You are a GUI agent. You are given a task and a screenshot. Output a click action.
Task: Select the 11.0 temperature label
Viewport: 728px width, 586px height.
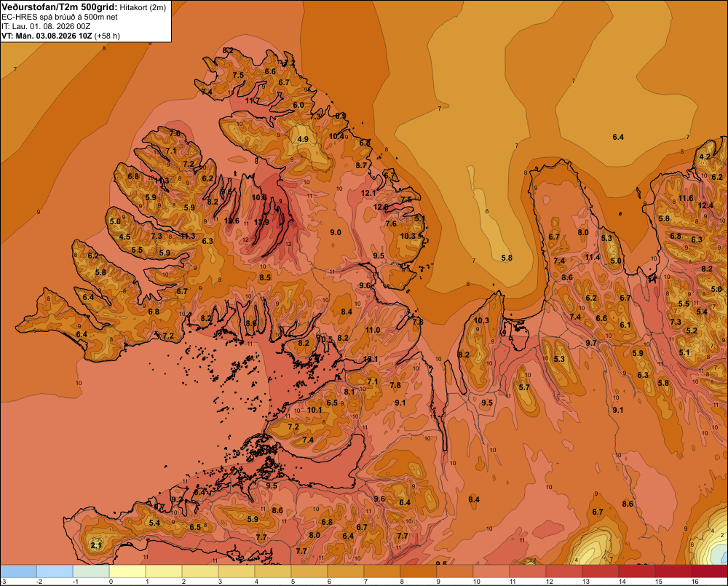click(x=373, y=330)
